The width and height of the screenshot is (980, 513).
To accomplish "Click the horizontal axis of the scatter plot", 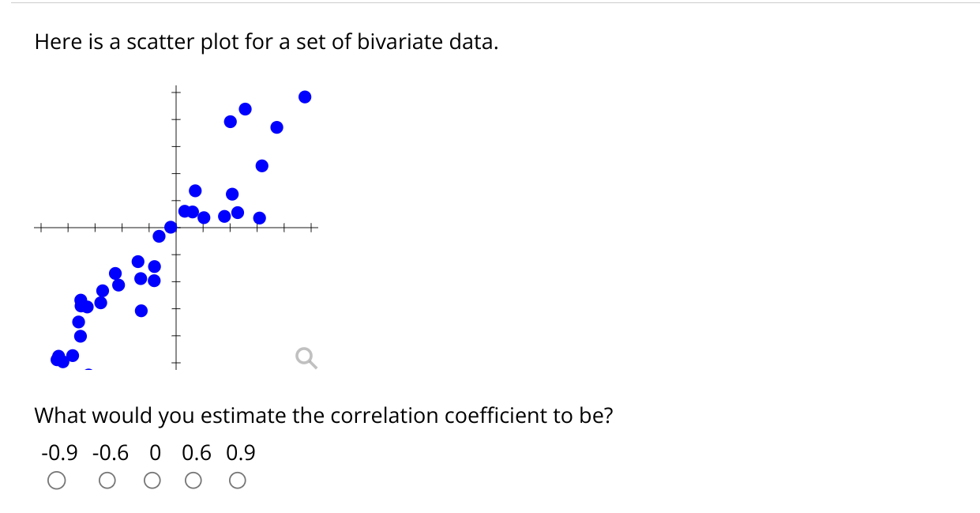I will point(118,227).
